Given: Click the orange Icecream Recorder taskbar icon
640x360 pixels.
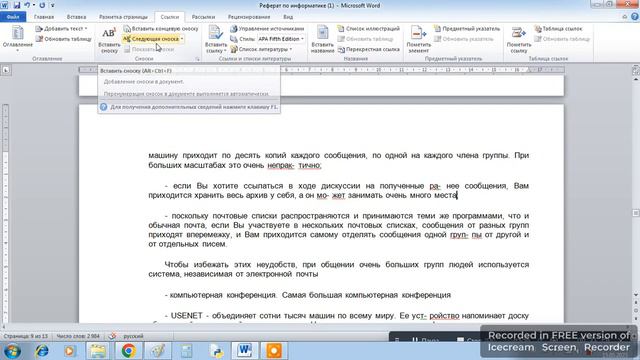Looking at the screenshot, I should [274, 351].
